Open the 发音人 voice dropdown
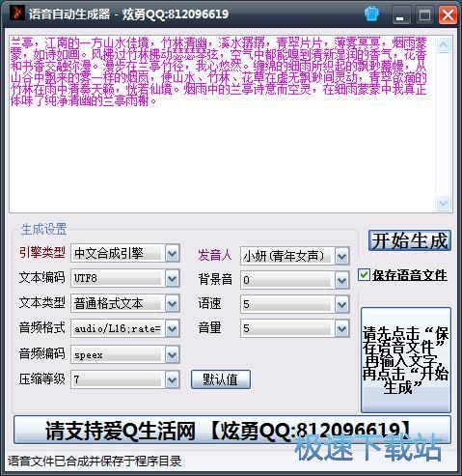This screenshot has height=476, width=462. (341, 257)
